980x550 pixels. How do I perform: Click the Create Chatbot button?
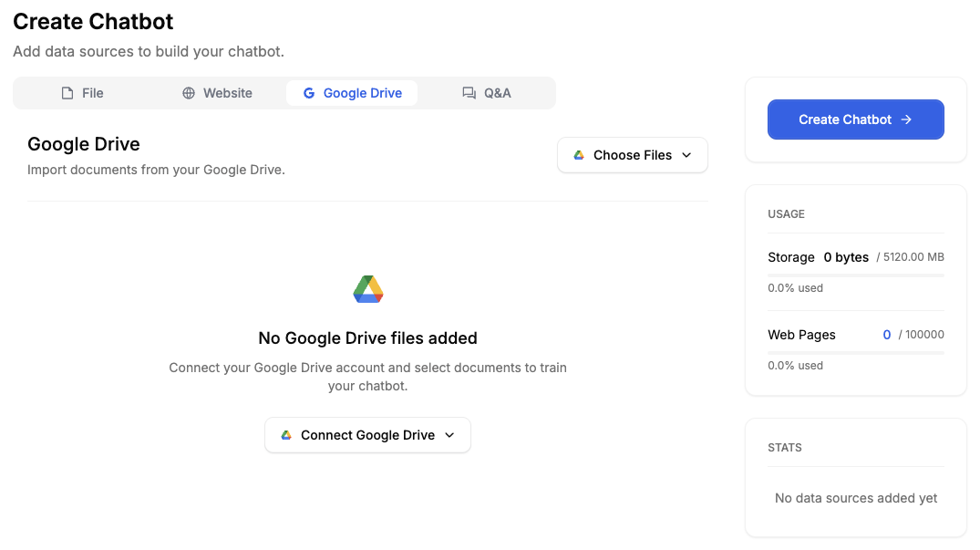pos(855,119)
